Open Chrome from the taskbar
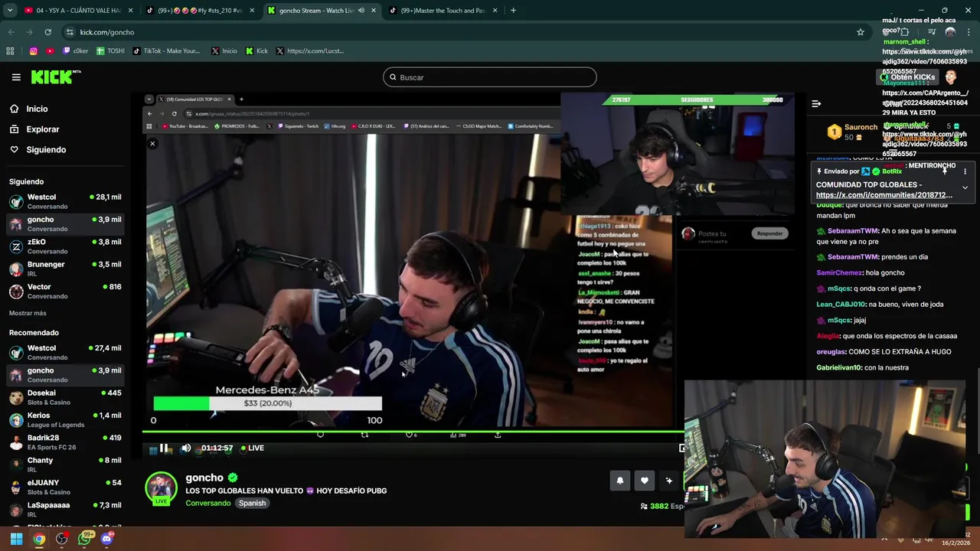Image resolution: width=980 pixels, height=551 pixels. [39, 539]
